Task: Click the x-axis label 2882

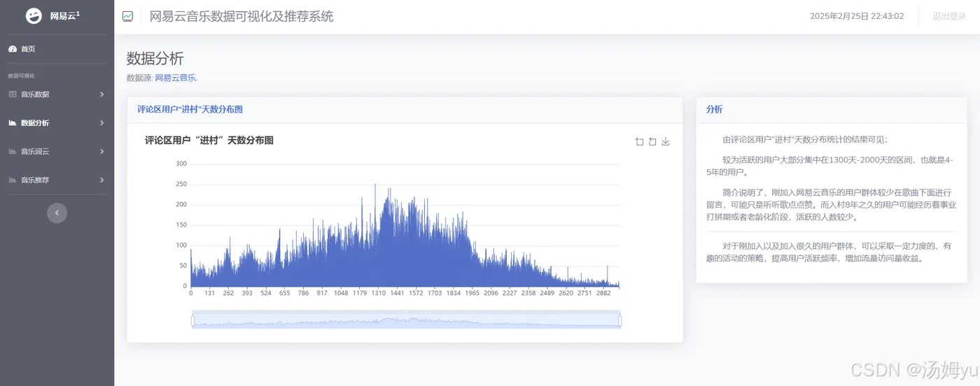Action: click(x=603, y=294)
